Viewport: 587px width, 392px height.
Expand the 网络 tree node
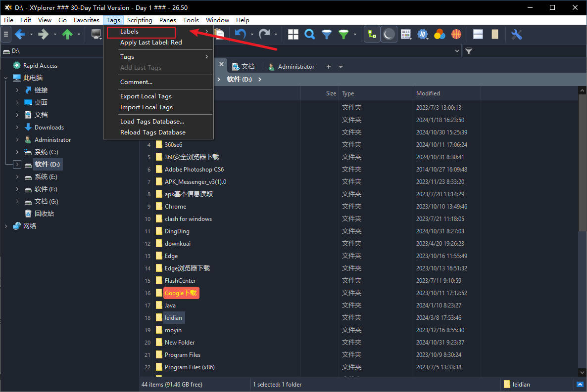(x=6, y=226)
